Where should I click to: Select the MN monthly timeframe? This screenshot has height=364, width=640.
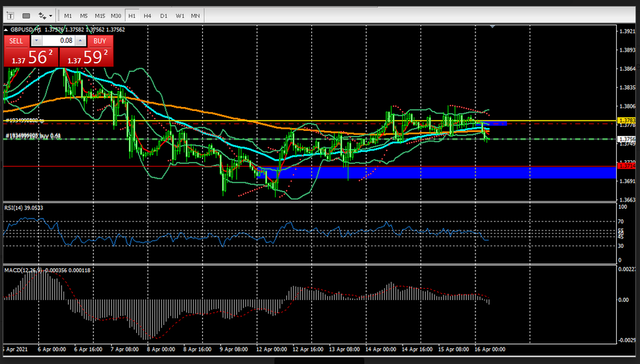click(196, 15)
